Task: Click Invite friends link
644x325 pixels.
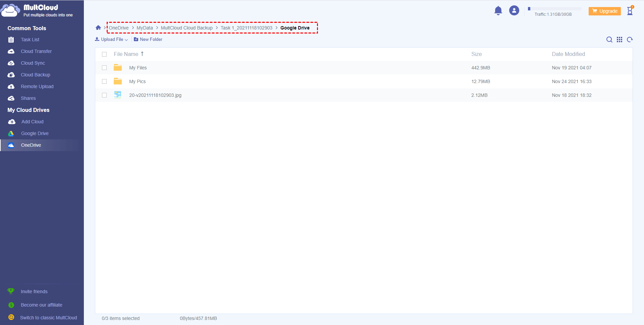Action: [34, 291]
